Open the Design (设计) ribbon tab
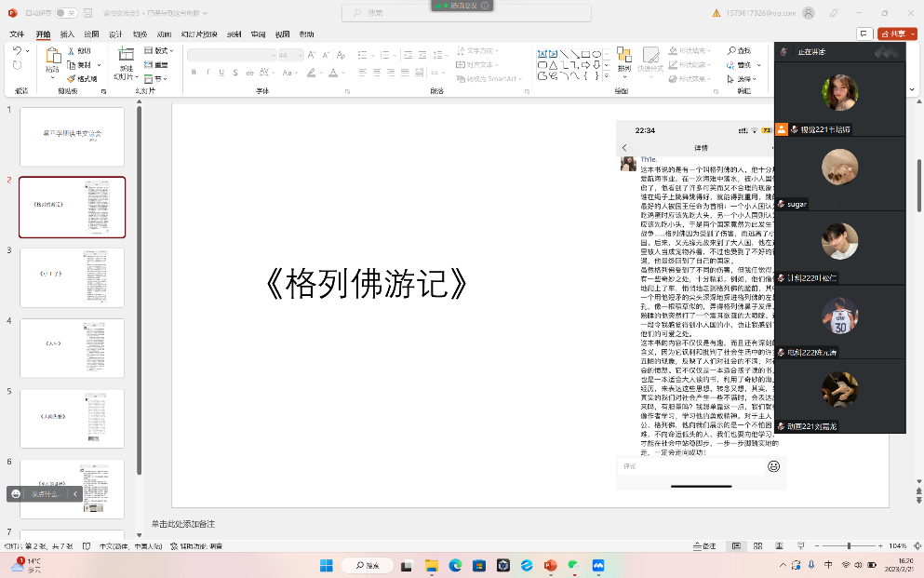The image size is (924, 578). tap(115, 34)
